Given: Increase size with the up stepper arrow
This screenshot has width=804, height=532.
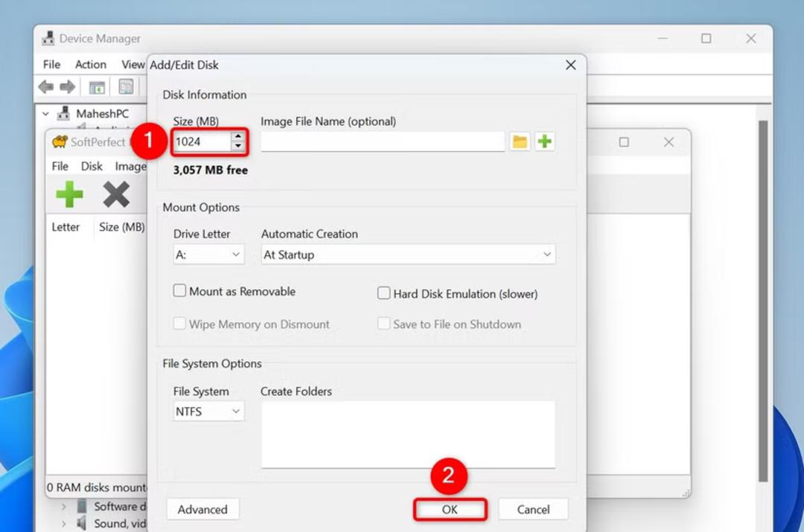Looking at the screenshot, I should click(238, 137).
